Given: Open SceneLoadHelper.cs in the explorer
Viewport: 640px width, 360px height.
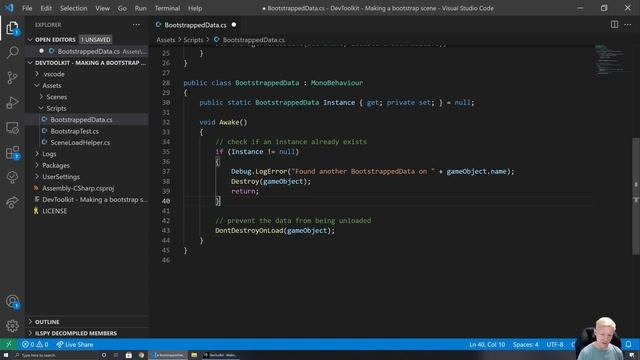Looking at the screenshot, I should coord(87,142).
